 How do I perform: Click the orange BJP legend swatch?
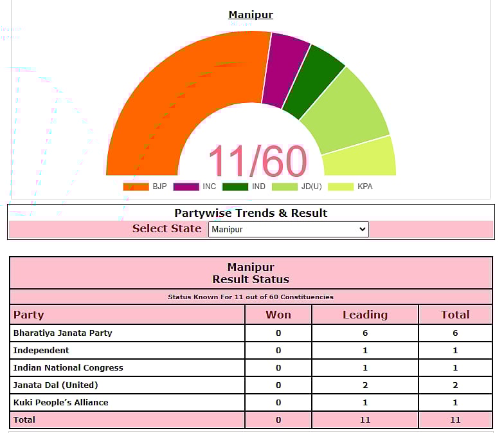(136, 187)
